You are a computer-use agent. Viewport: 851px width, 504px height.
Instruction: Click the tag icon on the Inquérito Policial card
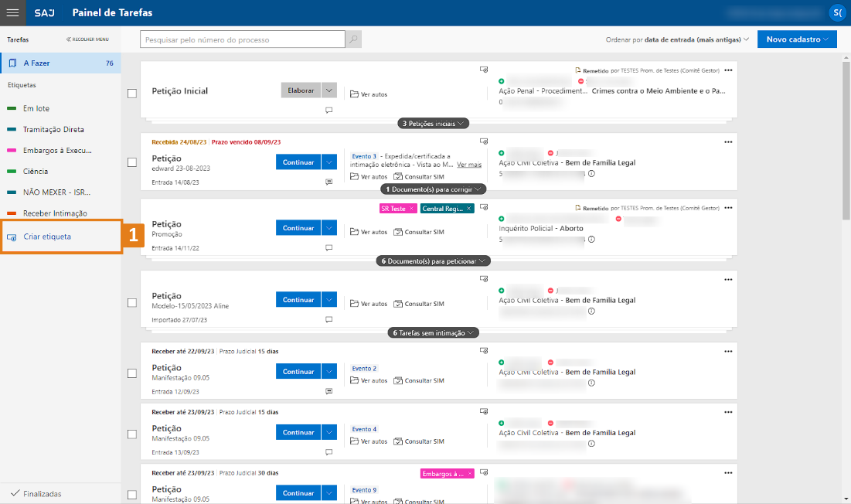(484, 208)
